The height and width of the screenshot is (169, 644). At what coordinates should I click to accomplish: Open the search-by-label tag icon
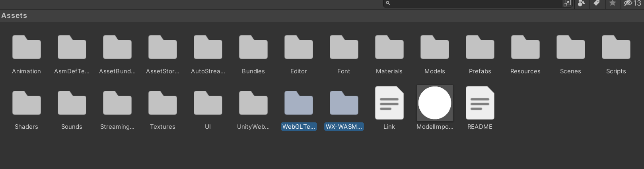click(596, 3)
